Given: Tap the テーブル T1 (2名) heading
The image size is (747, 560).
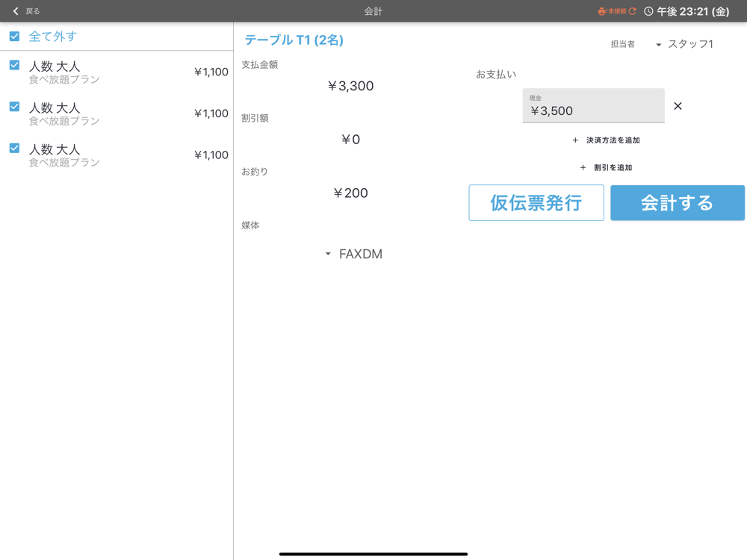Looking at the screenshot, I should click(294, 40).
